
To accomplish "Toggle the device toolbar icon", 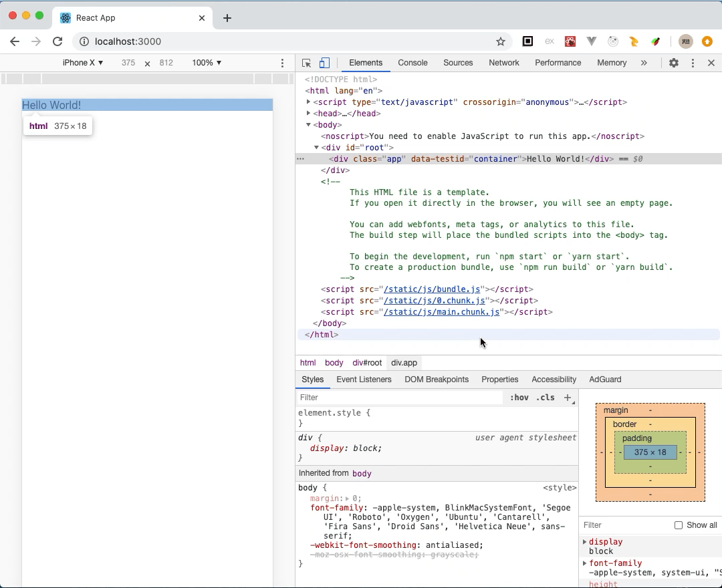I will (324, 63).
